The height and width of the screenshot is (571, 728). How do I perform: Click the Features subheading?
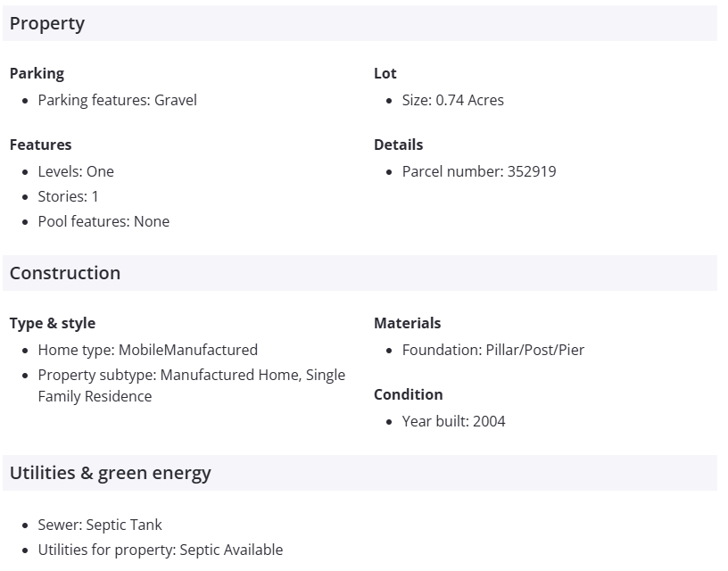click(40, 145)
